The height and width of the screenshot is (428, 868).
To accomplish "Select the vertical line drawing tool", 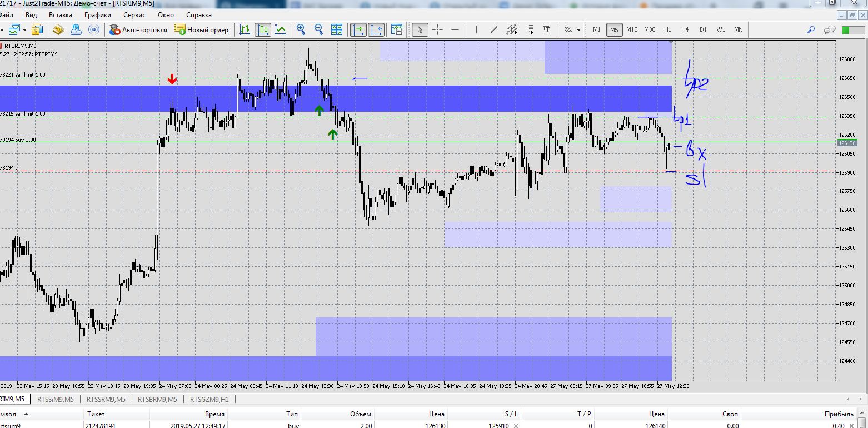I will pos(476,29).
